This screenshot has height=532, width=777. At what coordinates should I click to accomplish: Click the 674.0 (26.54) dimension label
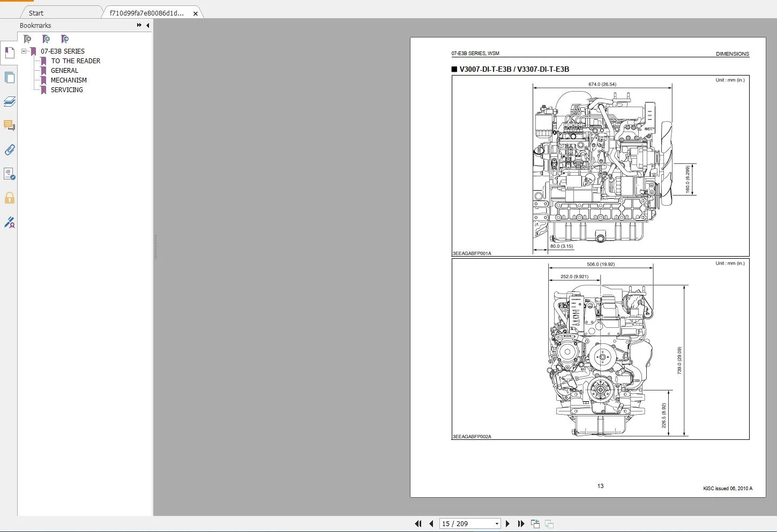click(602, 84)
